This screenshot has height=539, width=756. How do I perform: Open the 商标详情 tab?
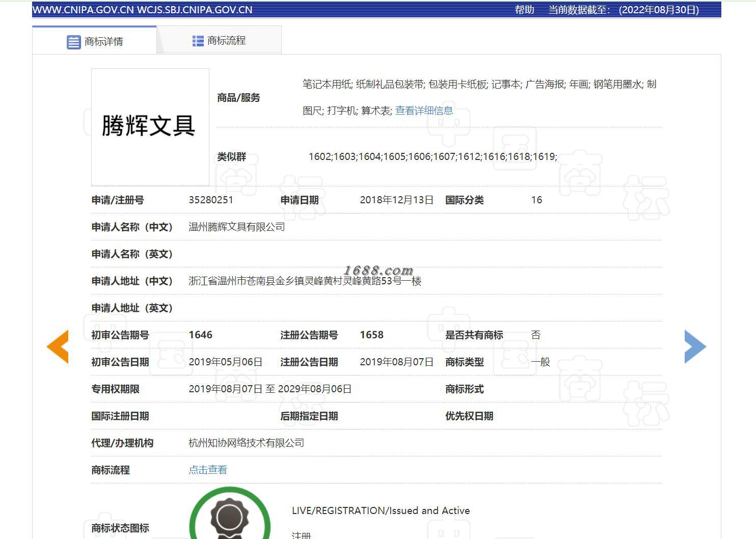coord(95,41)
